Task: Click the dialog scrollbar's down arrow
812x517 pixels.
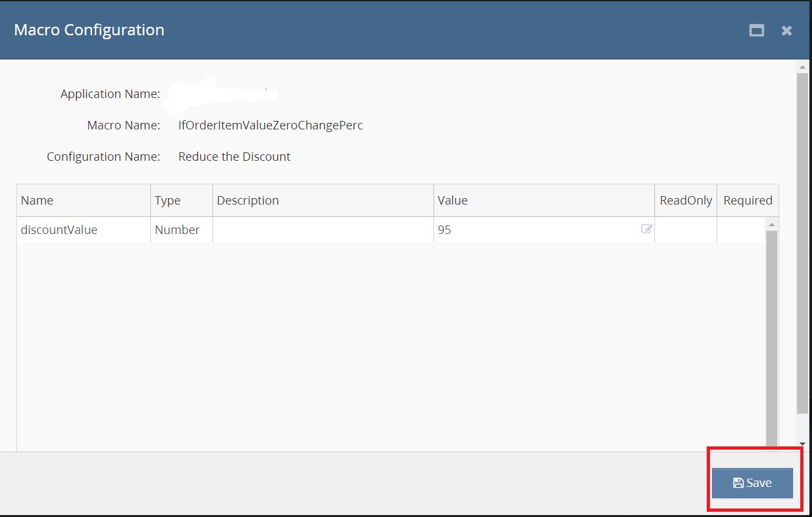Action: (802, 444)
